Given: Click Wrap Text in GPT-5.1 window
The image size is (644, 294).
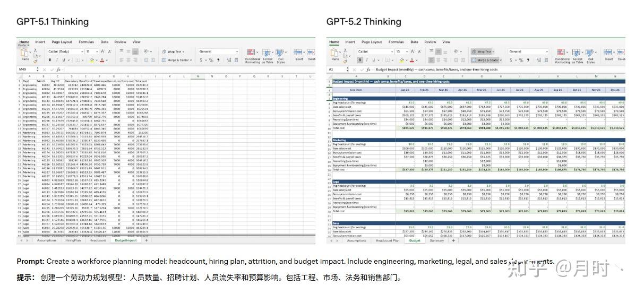Looking at the screenshot, I should (x=174, y=51).
